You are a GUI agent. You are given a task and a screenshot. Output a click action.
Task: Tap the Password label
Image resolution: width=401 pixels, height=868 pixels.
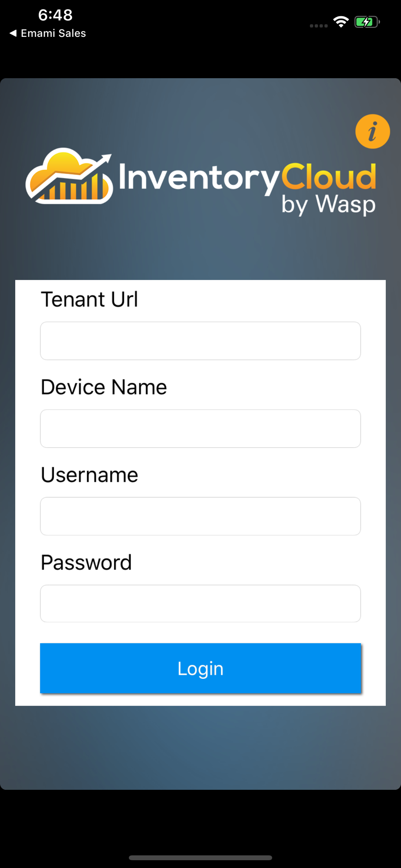click(x=86, y=562)
